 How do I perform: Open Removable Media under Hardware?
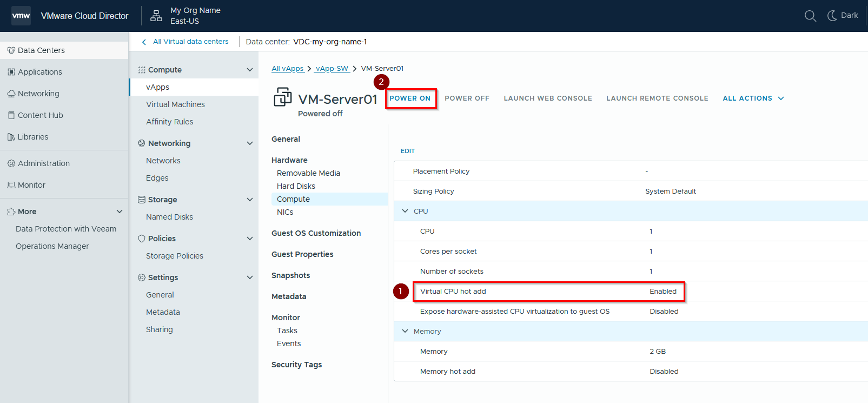coord(308,173)
